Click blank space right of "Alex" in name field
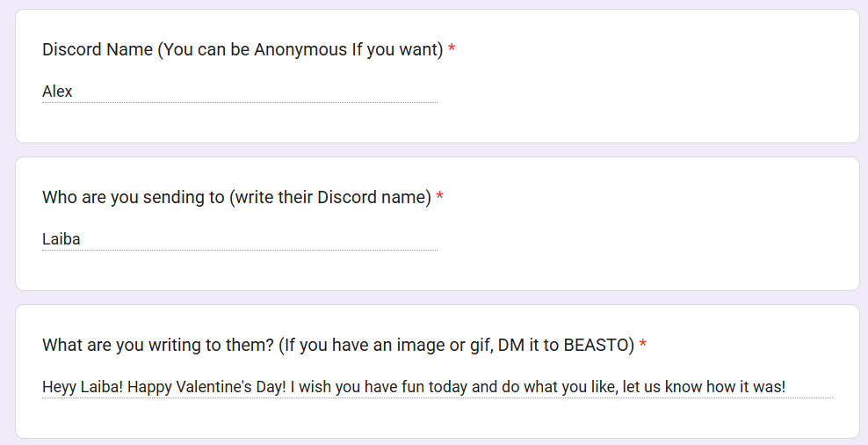The width and height of the screenshot is (868, 445). 264,91
